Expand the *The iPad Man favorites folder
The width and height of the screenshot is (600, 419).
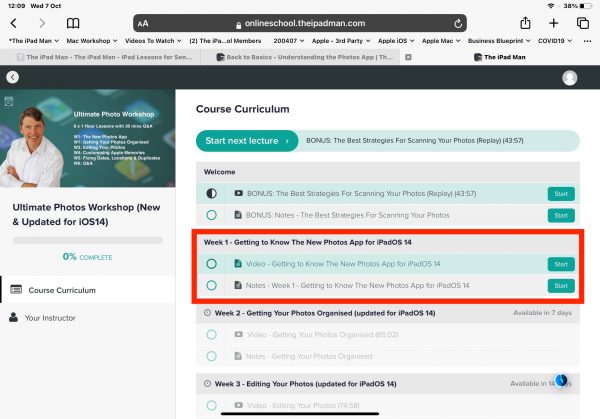point(34,41)
